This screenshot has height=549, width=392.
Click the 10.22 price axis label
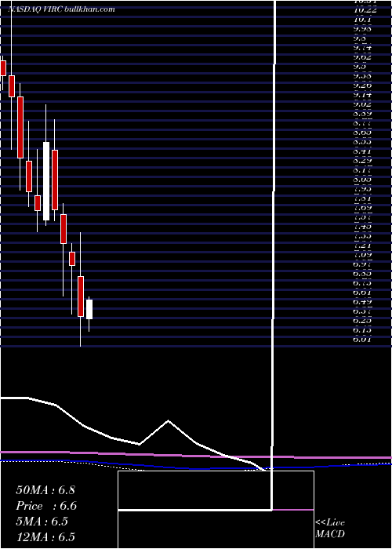click(365, 10)
